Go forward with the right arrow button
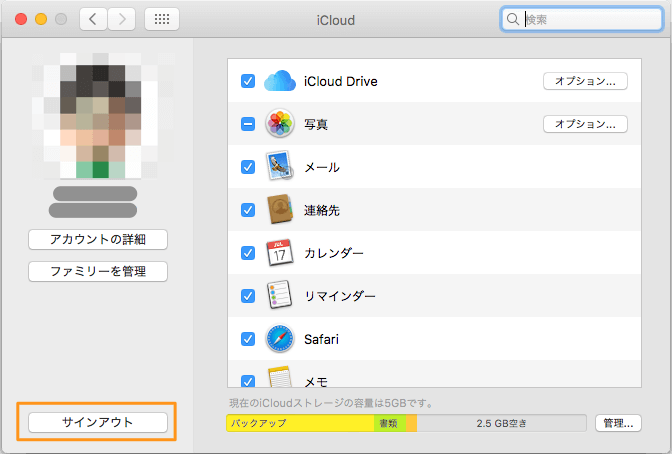 click(122, 19)
